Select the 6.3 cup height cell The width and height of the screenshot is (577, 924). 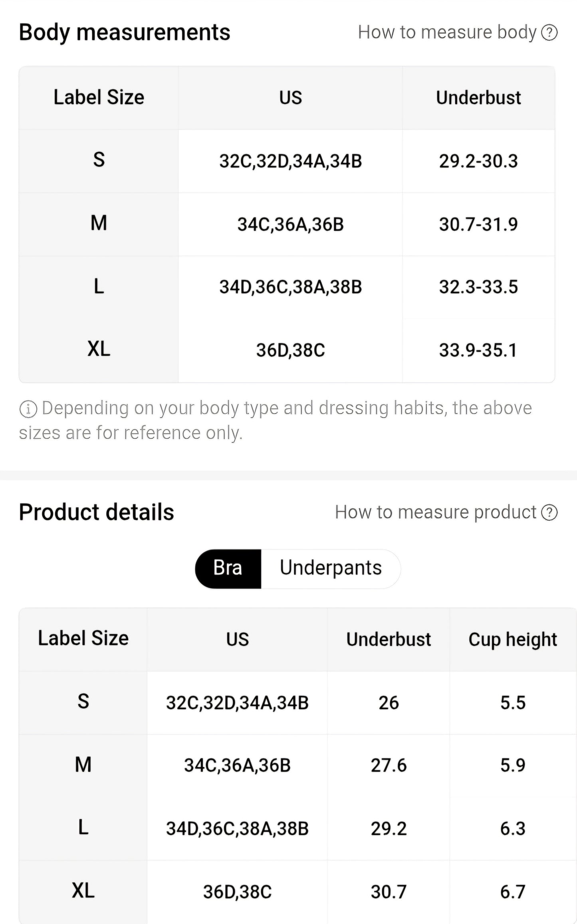tap(513, 829)
